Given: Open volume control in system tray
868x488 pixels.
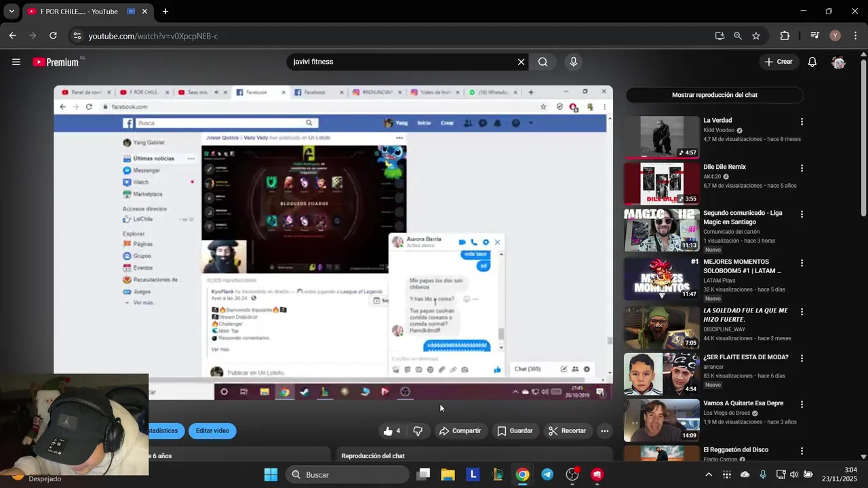Looking at the screenshot, I should tap(795, 474).
